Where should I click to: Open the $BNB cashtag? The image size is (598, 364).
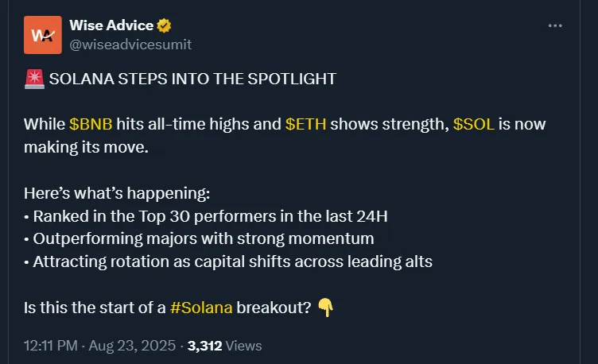pos(91,125)
